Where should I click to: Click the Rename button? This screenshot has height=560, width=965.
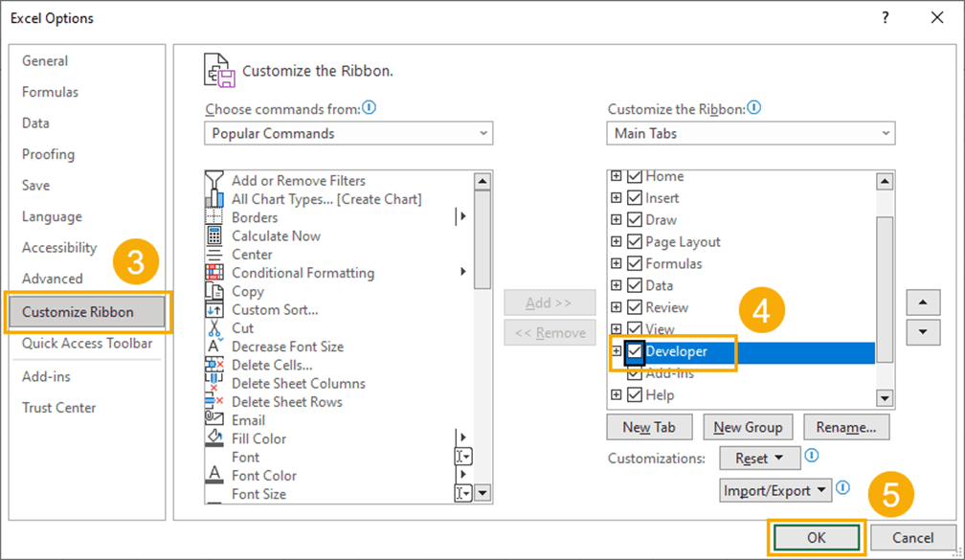click(846, 427)
